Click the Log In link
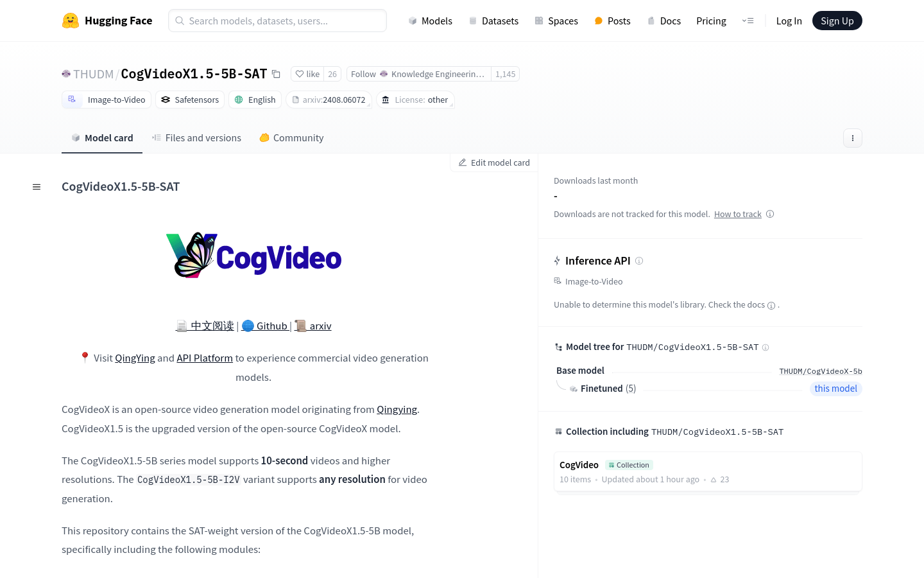Viewport: 924px width, 578px height. click(789, 21)
